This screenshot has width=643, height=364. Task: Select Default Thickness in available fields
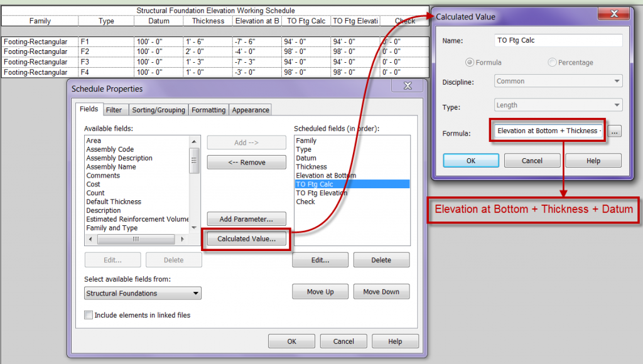114,201
